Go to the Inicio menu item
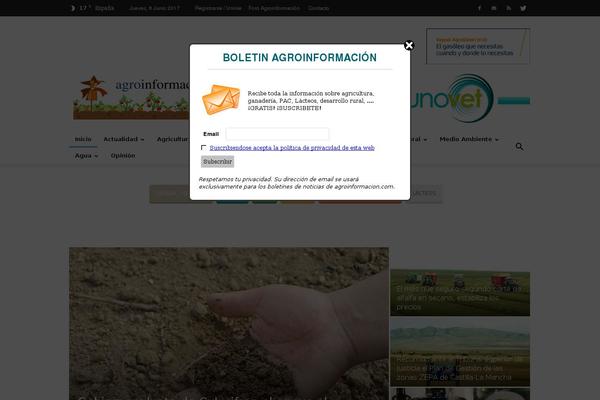The width and height of the screenshot is (600, 400). click(x=83, y=139)
